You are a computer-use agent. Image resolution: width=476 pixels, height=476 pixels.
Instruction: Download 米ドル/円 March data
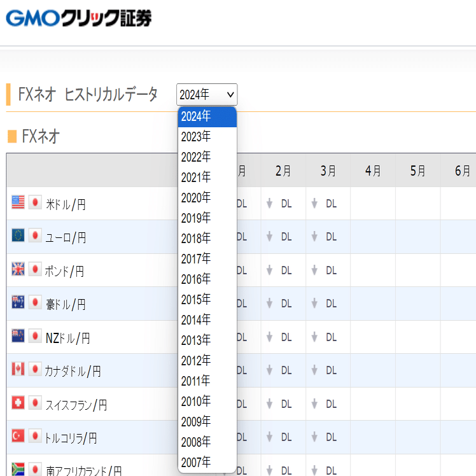click(x=324, y=204)
